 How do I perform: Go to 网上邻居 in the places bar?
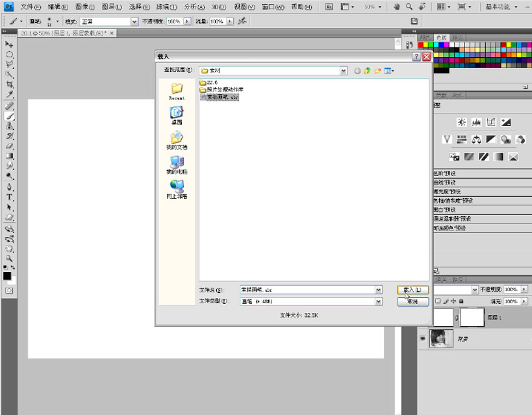click(177, 190)
